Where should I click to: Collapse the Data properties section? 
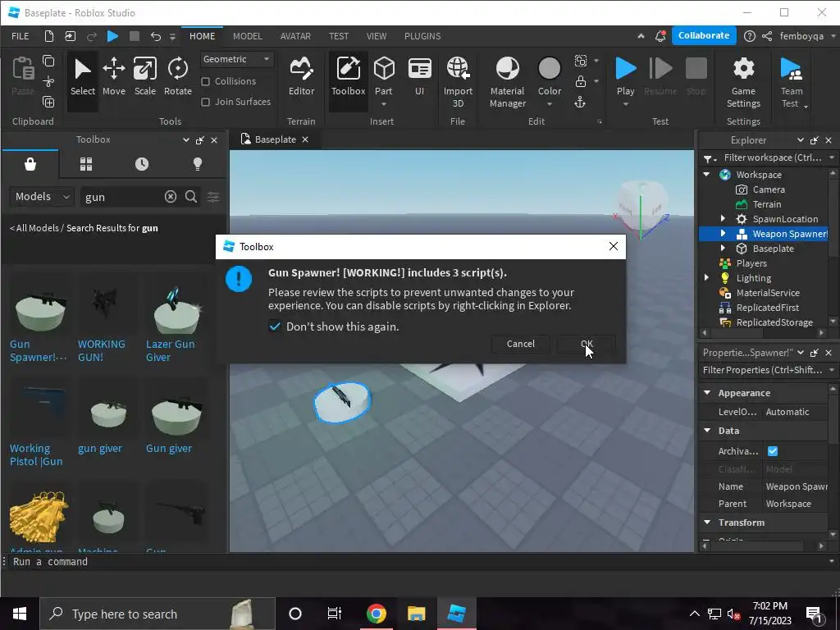pos(707,430)
